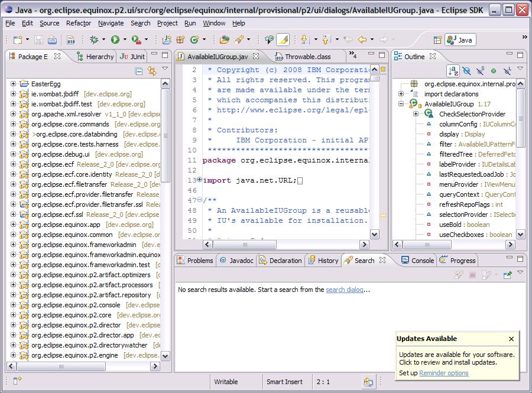This screenshot has width=532, height=393.
Task: Click the Save icon in toolbar
Action: point(38,40)
